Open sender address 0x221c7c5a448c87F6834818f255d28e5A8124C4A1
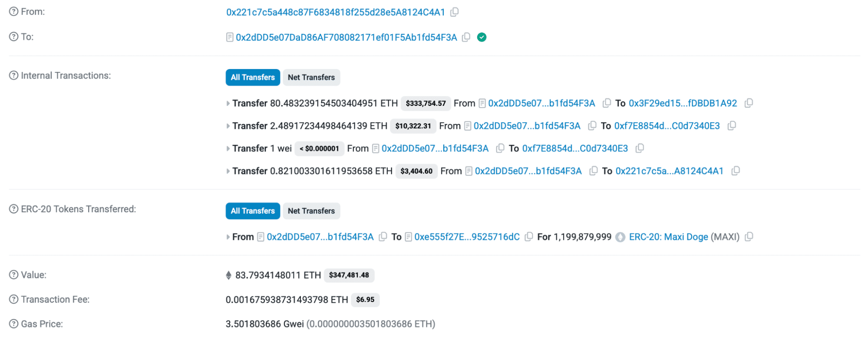Image resolution: width=868 pixels, height=341 pixels. pos(335,12)
